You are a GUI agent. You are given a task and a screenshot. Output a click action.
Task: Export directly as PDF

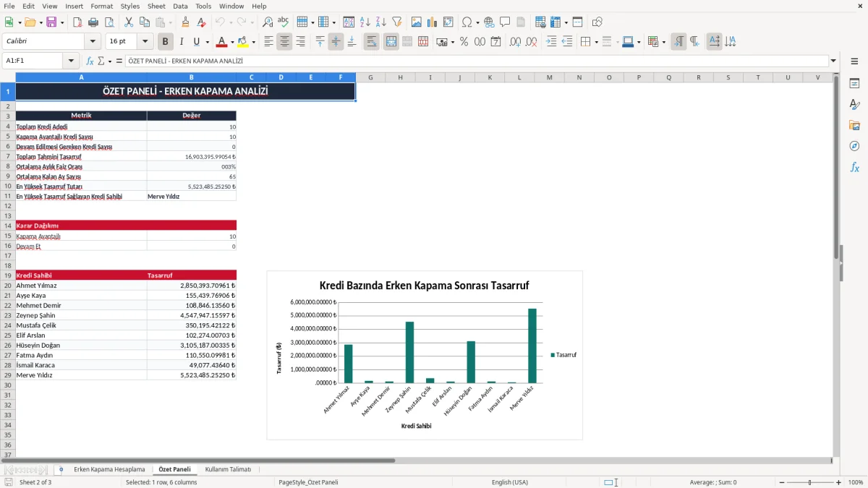tap(77, 22)
